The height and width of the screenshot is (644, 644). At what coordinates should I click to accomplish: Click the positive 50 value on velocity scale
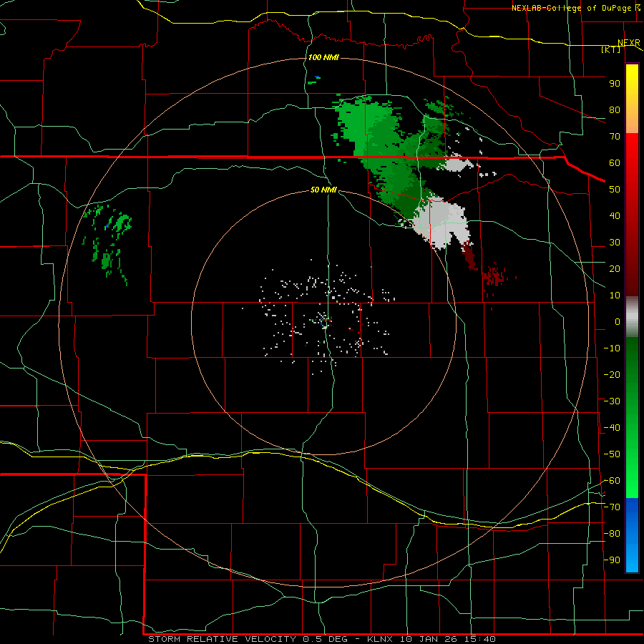(615, 190)
